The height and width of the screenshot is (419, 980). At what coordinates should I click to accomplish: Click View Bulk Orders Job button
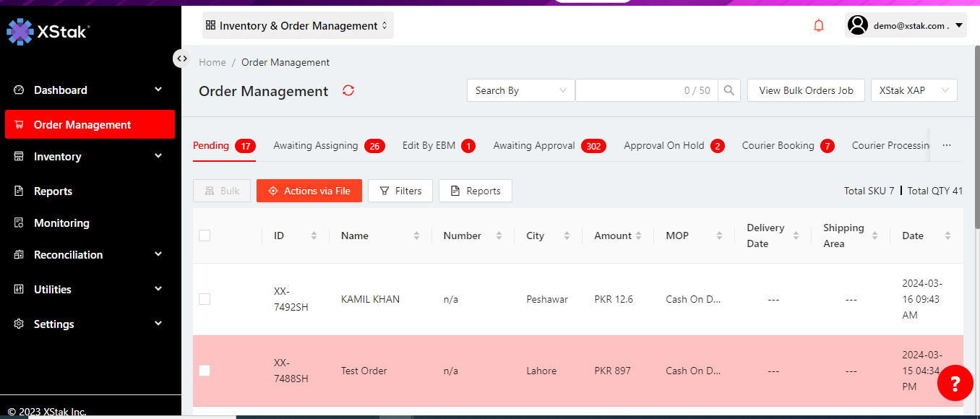[806, 90]
